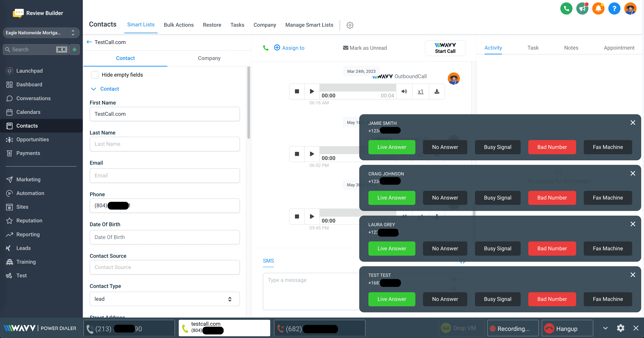Enable the Hide empty fields checkbox
Viewport: 644px width, 338px height.
(x=95, y=75)
